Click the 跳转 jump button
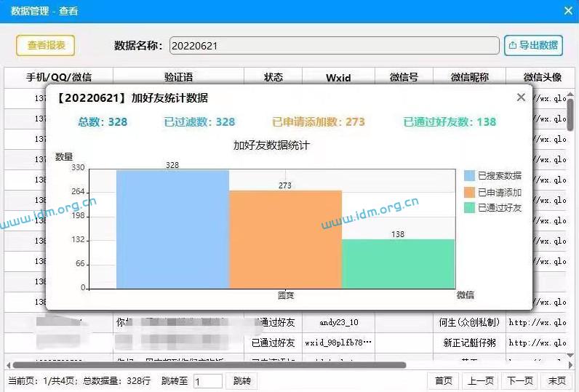This screenshot has height=392, width=579. pyautogui.click(x=242, y=381)
